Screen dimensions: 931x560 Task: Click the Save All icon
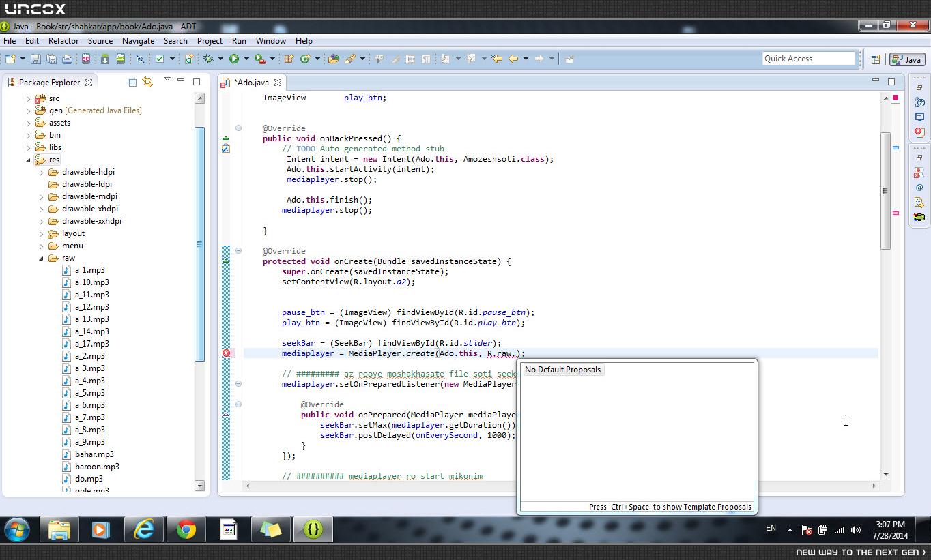(x=51, y=59)
